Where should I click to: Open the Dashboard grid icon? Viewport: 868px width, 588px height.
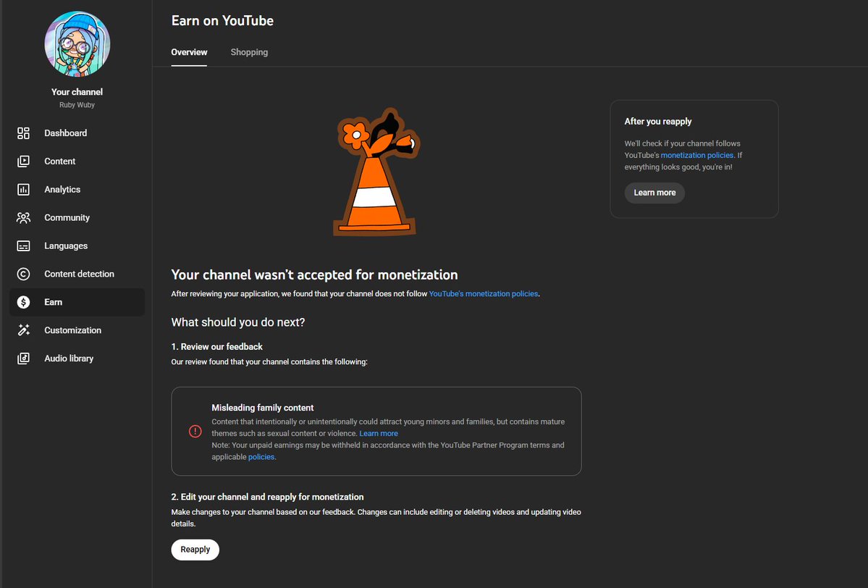pos(23,133)
